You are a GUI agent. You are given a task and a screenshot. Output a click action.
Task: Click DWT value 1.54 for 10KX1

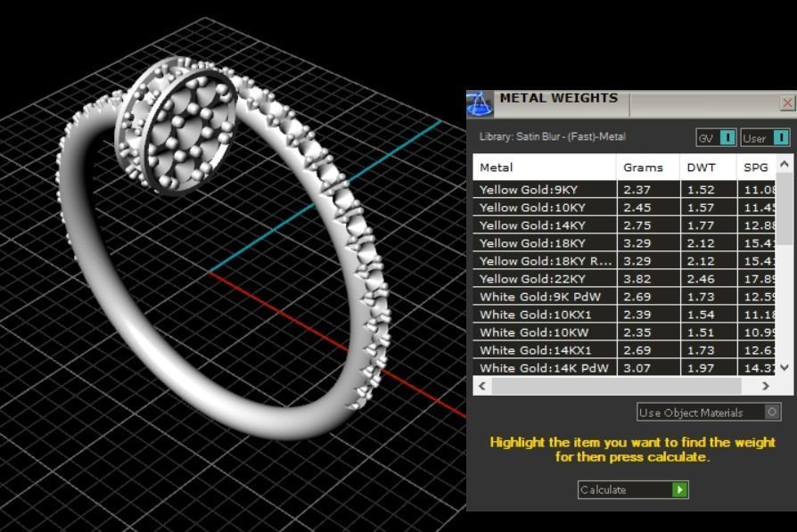tap(701, 314)
